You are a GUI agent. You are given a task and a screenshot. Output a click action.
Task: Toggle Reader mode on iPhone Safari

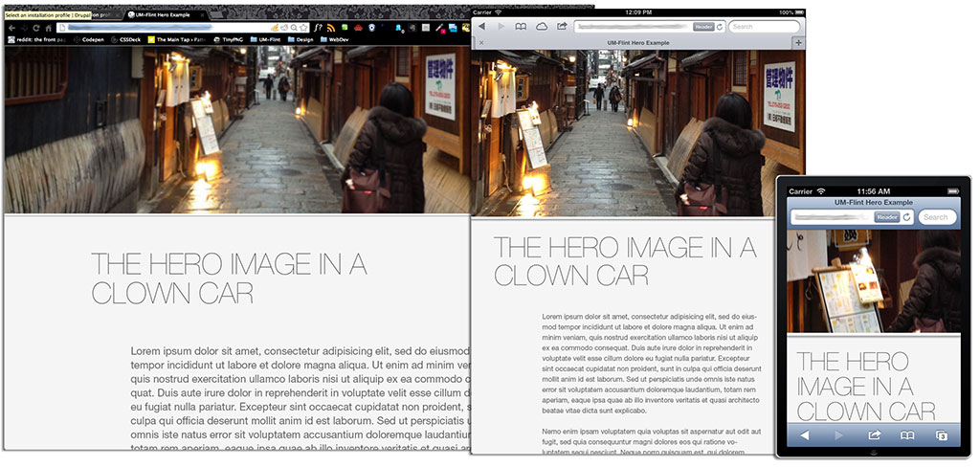point(886,217)
